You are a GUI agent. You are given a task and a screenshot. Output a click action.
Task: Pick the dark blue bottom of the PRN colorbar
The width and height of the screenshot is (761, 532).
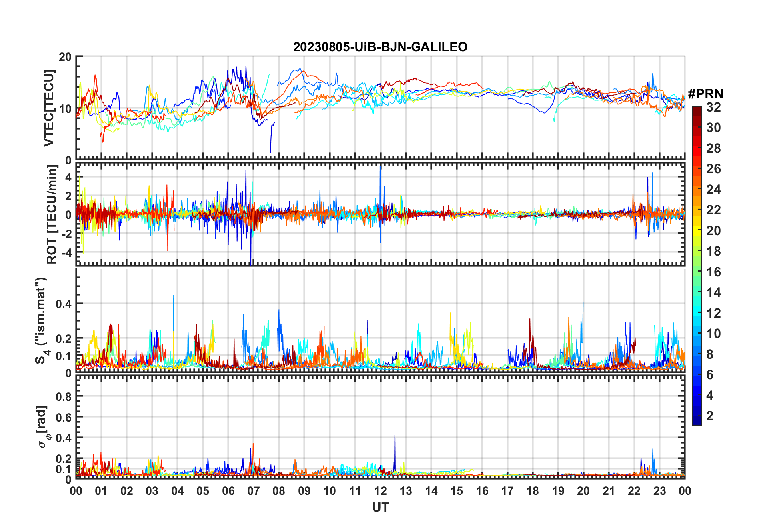697,422
